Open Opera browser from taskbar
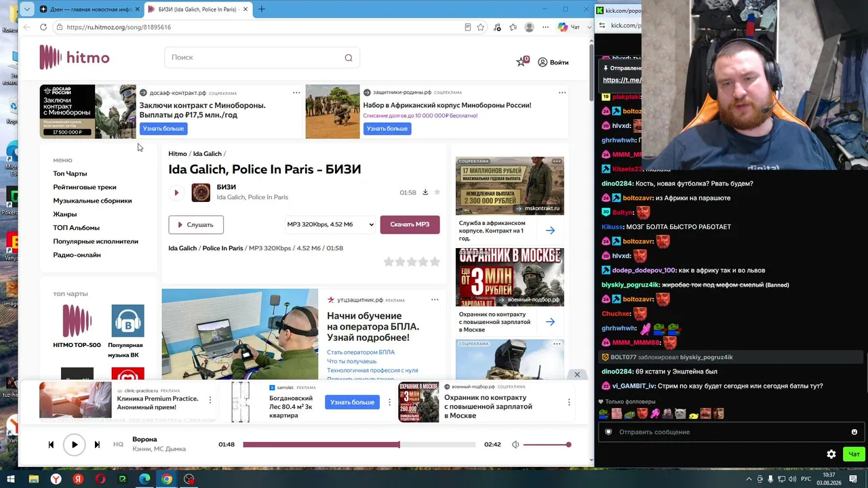The image size is (868, 488). (100, 479)
